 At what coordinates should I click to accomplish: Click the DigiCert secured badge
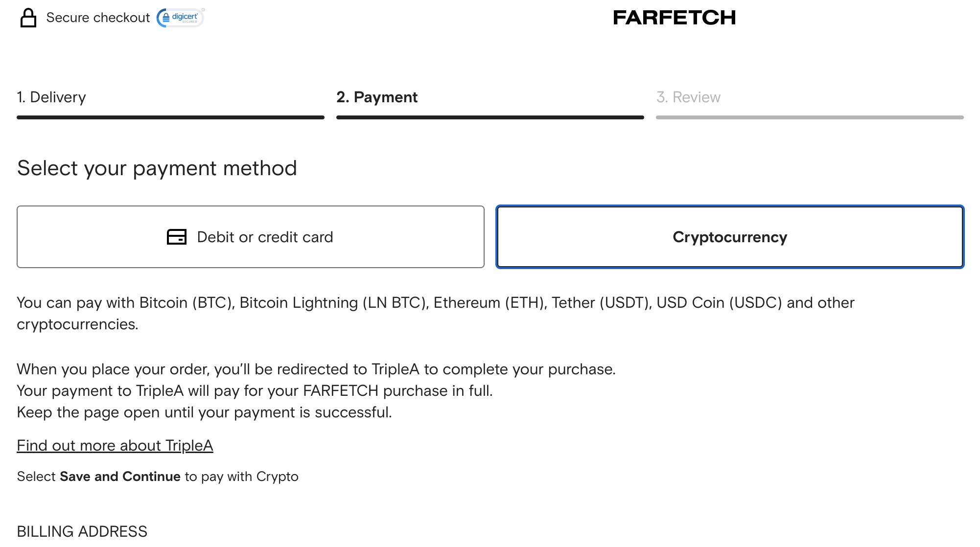180,18
